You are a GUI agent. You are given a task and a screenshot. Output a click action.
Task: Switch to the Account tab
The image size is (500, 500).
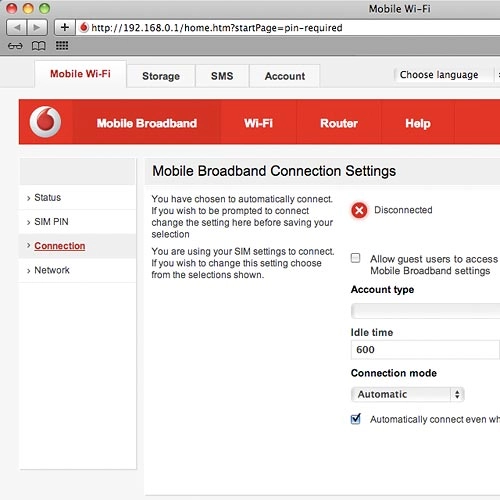285,76
